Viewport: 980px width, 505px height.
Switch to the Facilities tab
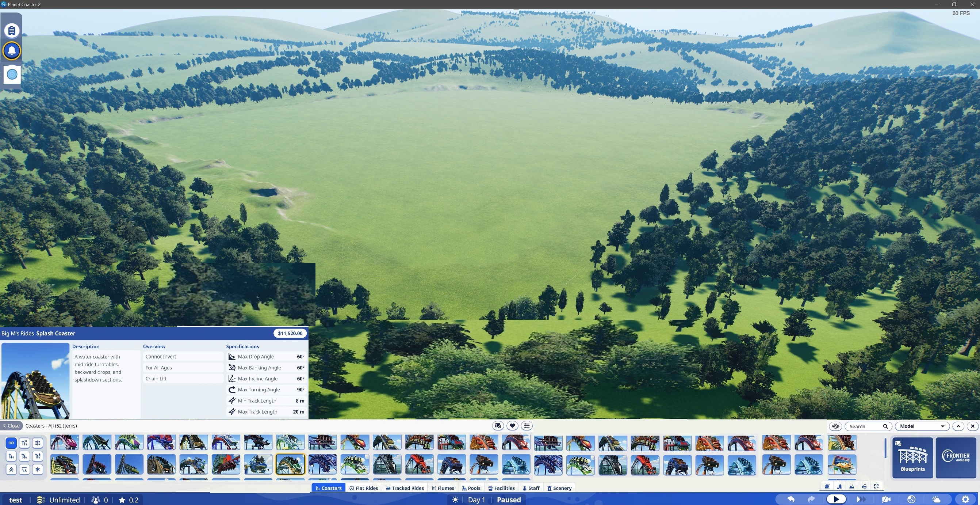(x=501, y=488)
